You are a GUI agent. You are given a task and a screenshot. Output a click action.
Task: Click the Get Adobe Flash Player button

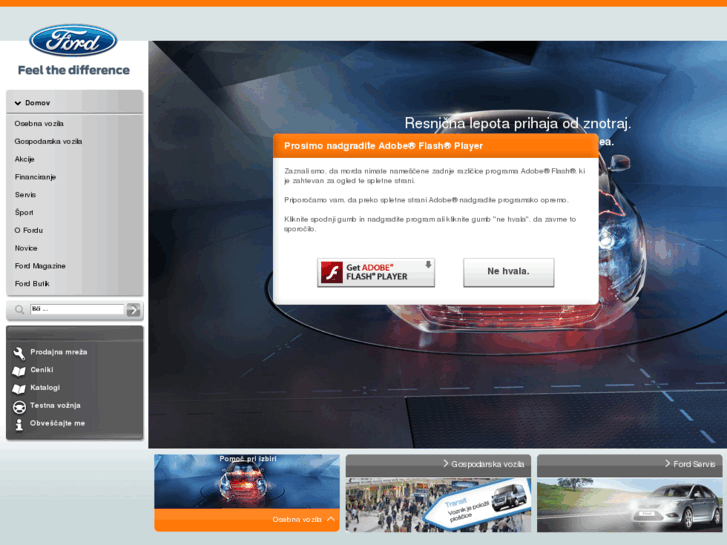[376, 272]
